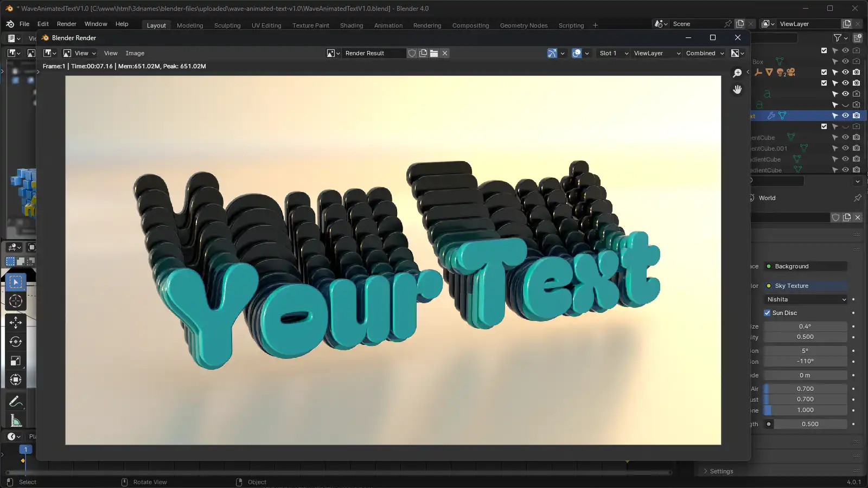This screenshot has width=868, height=488.
Task: Click new image icon beside Render Result
Action: pos(423,53)
